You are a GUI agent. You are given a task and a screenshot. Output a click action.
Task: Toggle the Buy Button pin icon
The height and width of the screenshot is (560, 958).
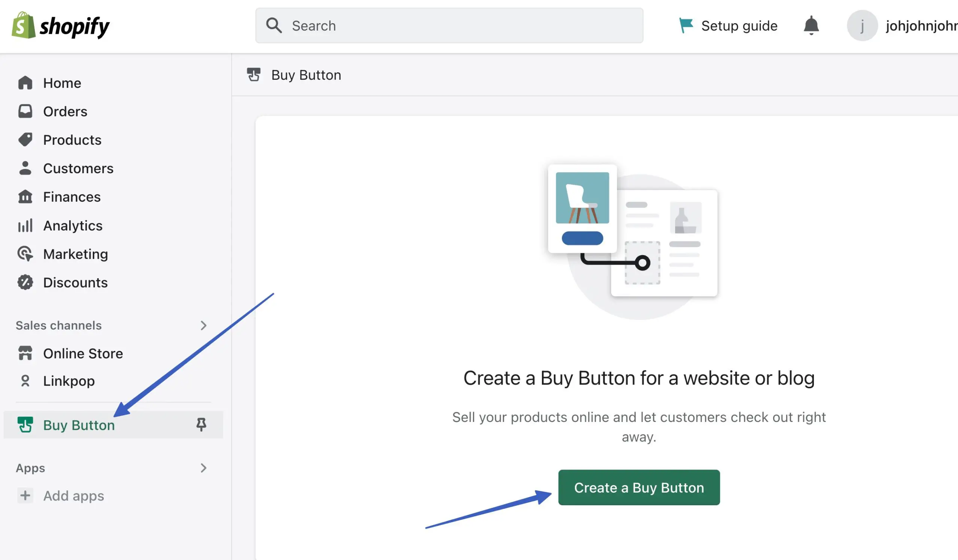[x=201, y=424]
